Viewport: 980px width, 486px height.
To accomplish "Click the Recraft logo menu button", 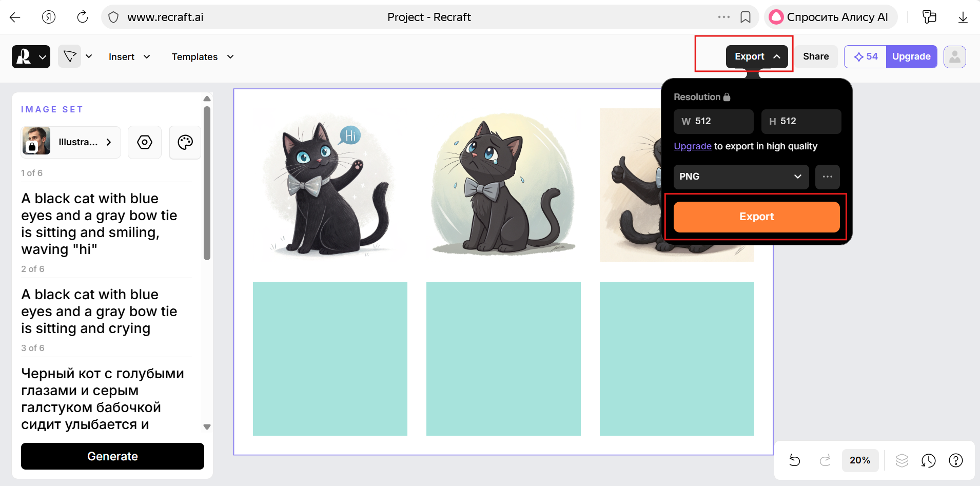I will coord(31,56).
